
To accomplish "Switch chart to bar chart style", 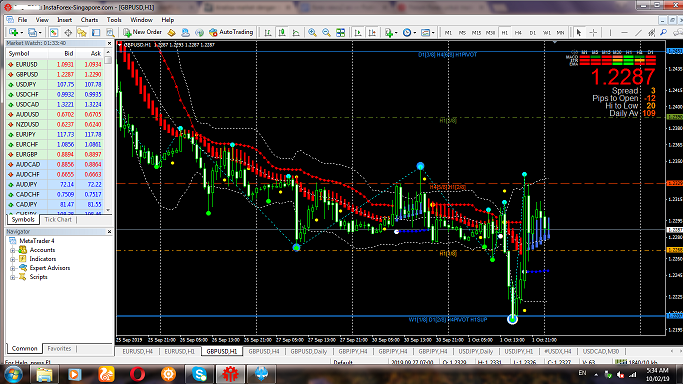I will click(268, 33).
